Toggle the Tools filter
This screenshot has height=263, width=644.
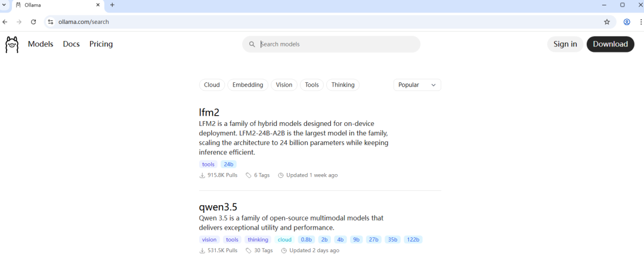click(x=312, y=85)
